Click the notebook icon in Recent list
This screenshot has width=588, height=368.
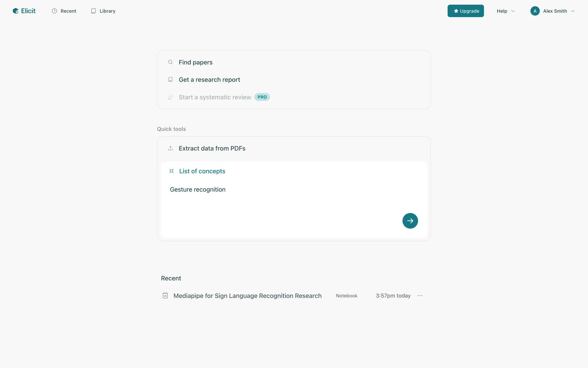pos(165,296)
